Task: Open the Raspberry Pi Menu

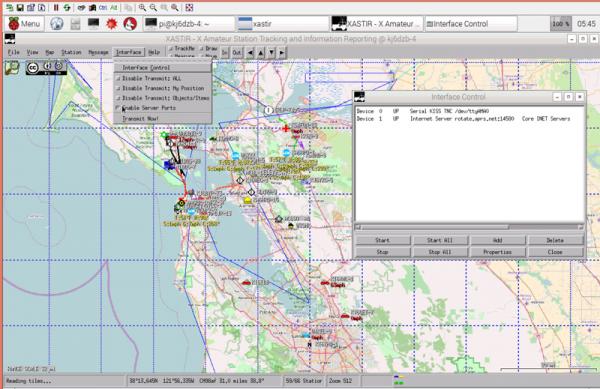Action: [24, 24]
